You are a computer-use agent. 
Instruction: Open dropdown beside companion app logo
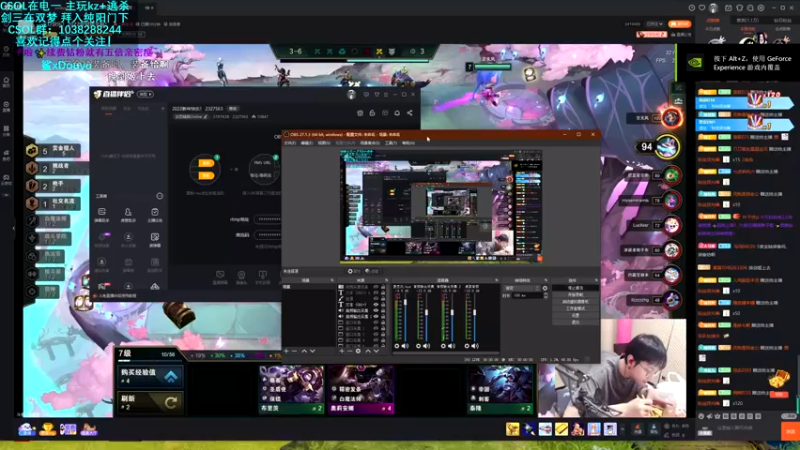145,94
